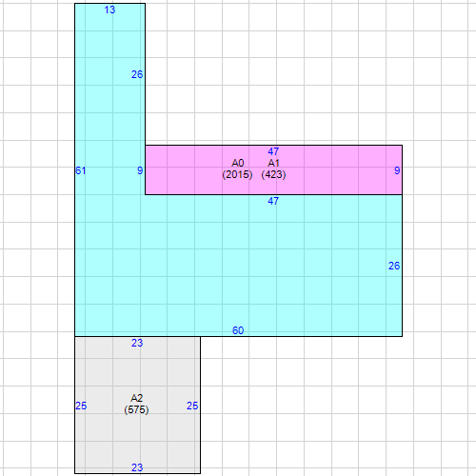Click the 47 label inside the pink rectangle
This screenshot has height=476, width=476.
pos(273,151)
